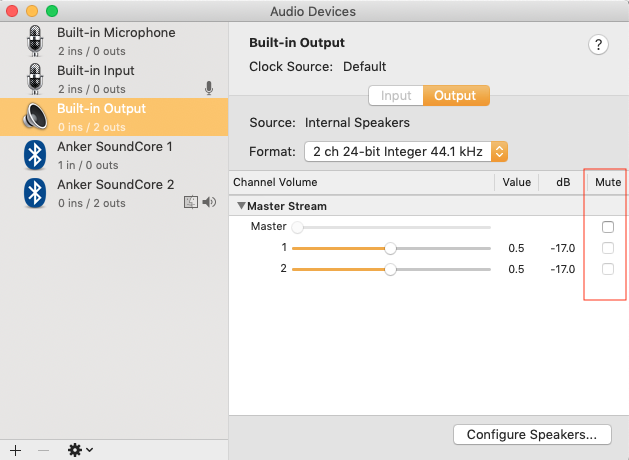Switch to the Input tab
The image size is (629, 460).
tap(396, 96)
